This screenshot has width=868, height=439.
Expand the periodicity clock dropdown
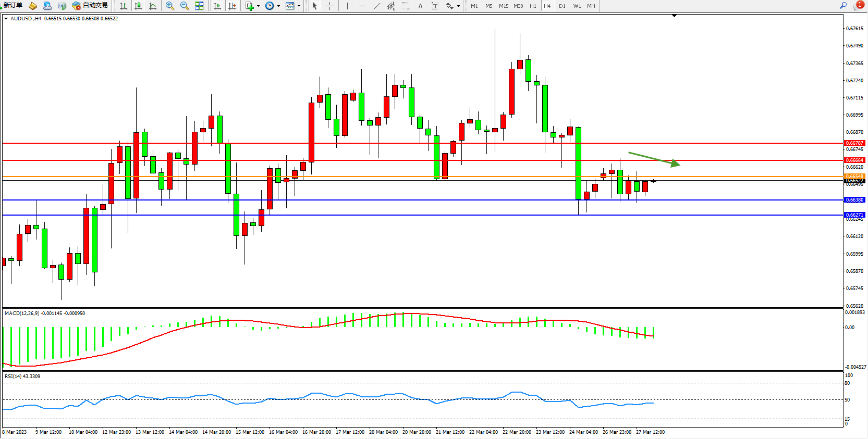pyautogui.click(x=278, y=6)
